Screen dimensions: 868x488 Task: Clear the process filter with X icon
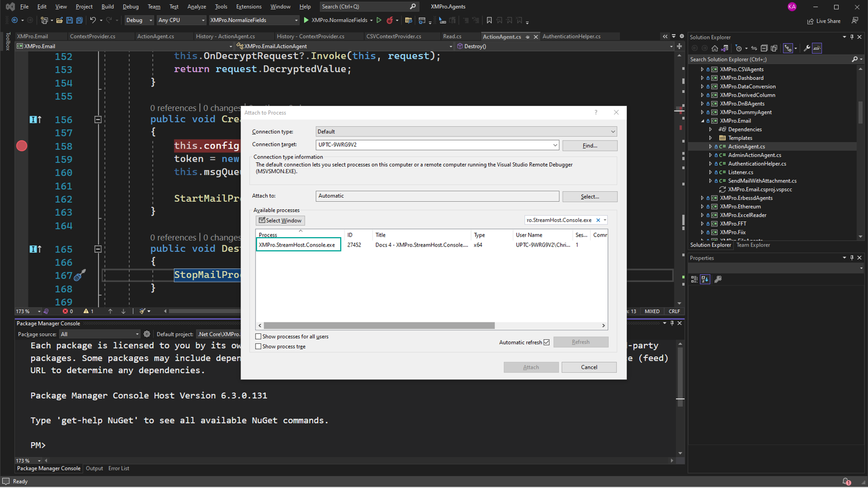coord(598,220)
